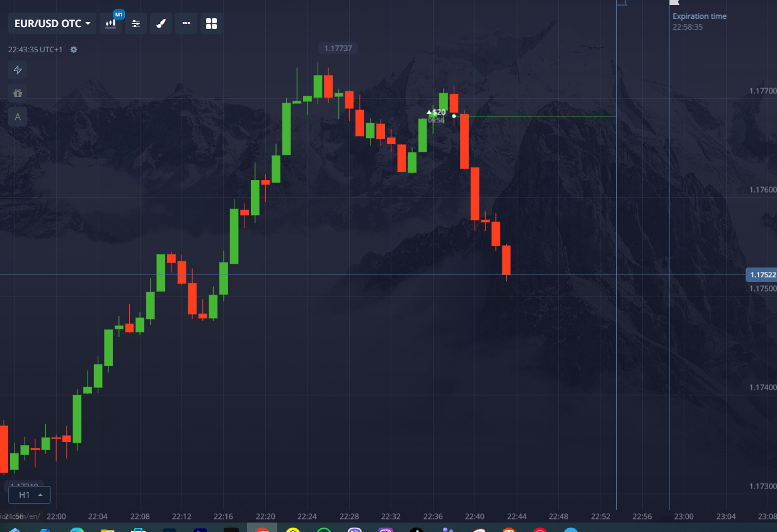Image resolution: width=777 pixels, height=532 pixels.
Task: Open the indicators sliders icon
Action: [x=135, y=23]
